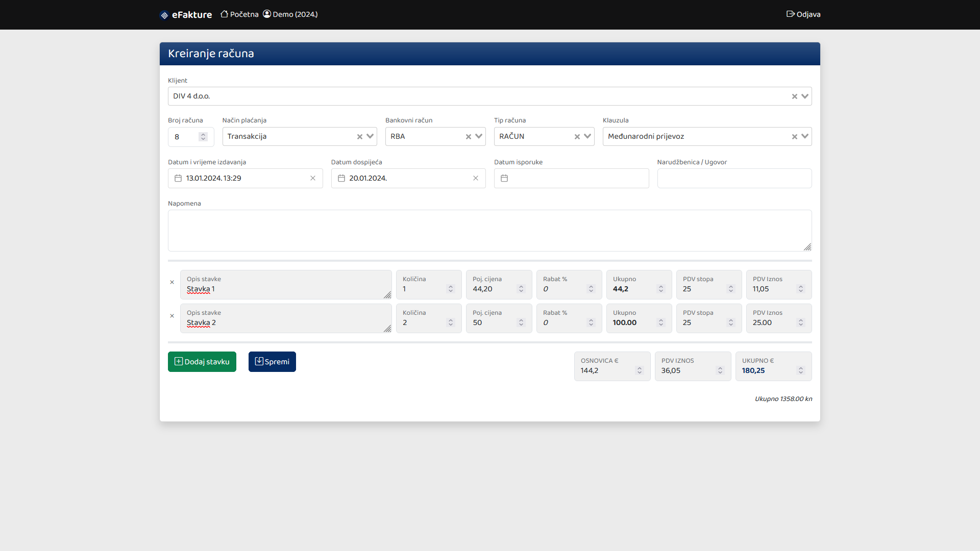The width and height of the screenshot is (980, 551).
Task: Expand the Tip računa dropdown
Action: click(587, 136)
